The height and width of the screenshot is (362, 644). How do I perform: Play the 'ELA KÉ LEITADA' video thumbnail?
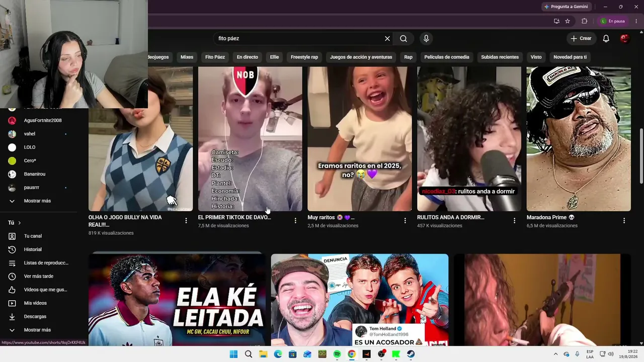[177, 300]
